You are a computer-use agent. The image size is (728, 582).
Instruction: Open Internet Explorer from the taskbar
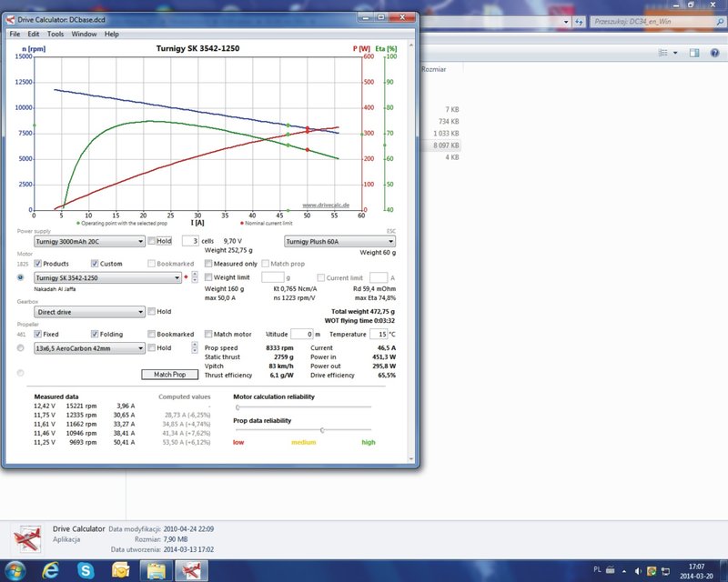pos(51,570)
